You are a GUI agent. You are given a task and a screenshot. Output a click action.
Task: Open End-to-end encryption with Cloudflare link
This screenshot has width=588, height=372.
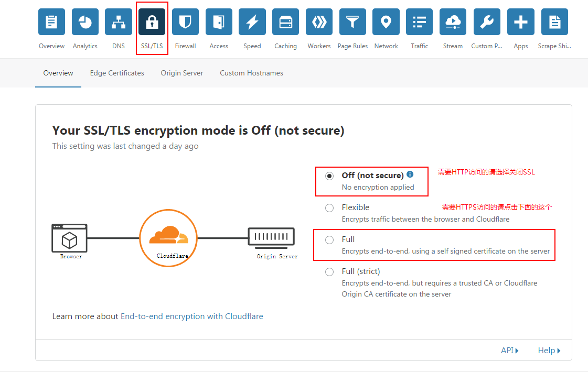click(x=191, y=316)
